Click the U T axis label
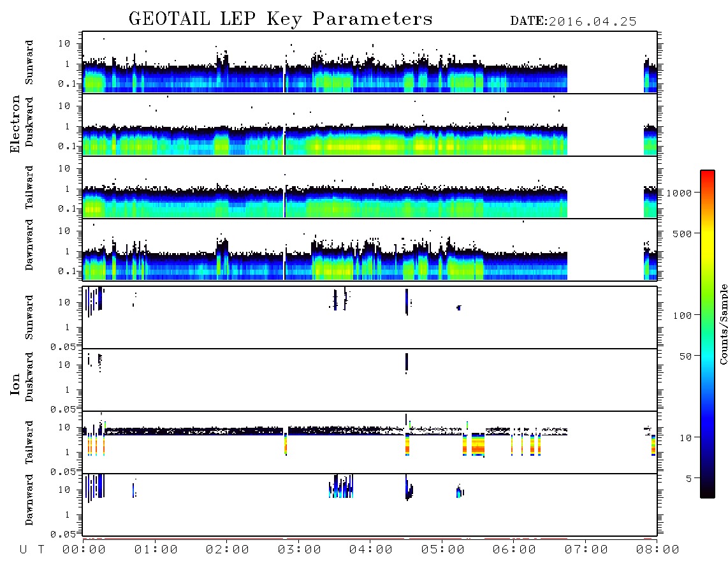 point(32,550)
